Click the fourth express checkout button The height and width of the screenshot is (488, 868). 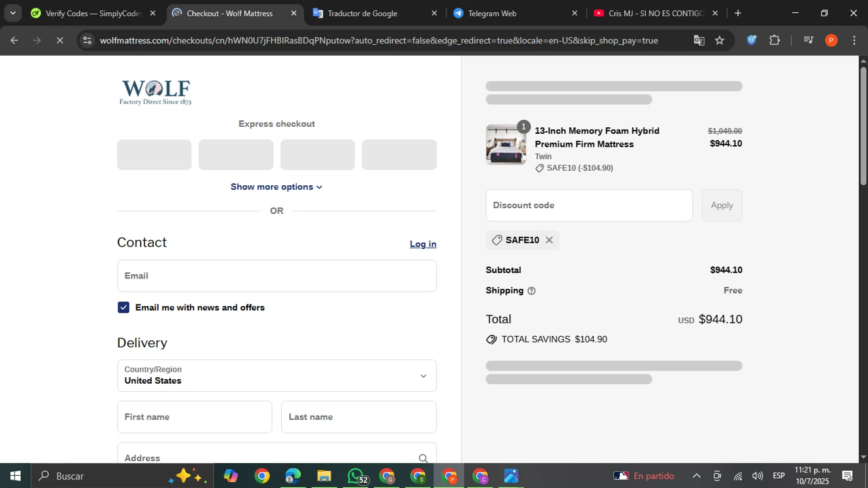pos(399,155)
